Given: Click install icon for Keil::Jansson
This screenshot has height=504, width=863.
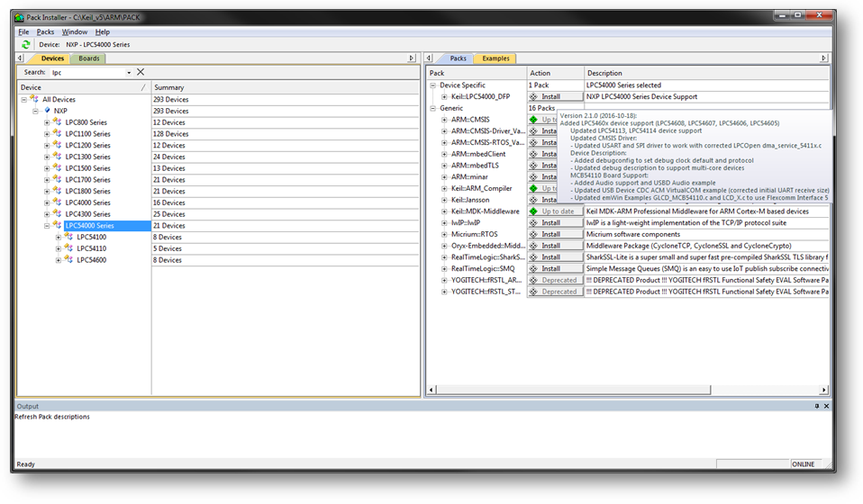Looking at the screenshot, I should (533, 200).
